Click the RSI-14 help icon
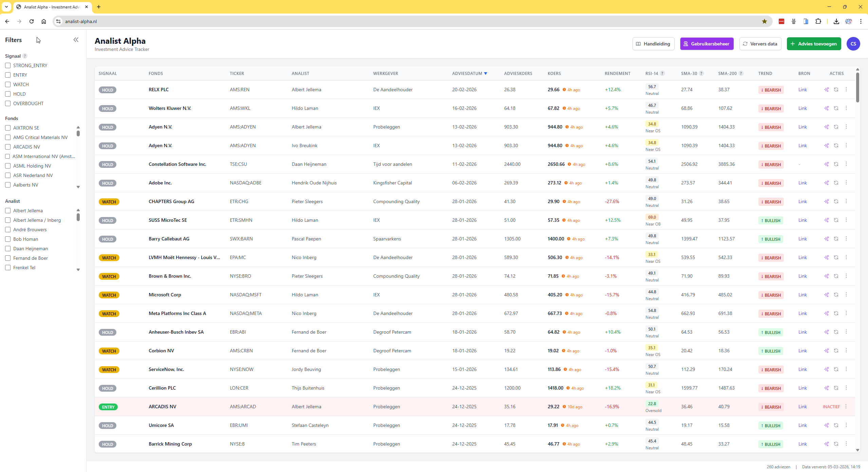Image resolution: width=868 pixels, height=472 pixels. [x=662, y=73]
